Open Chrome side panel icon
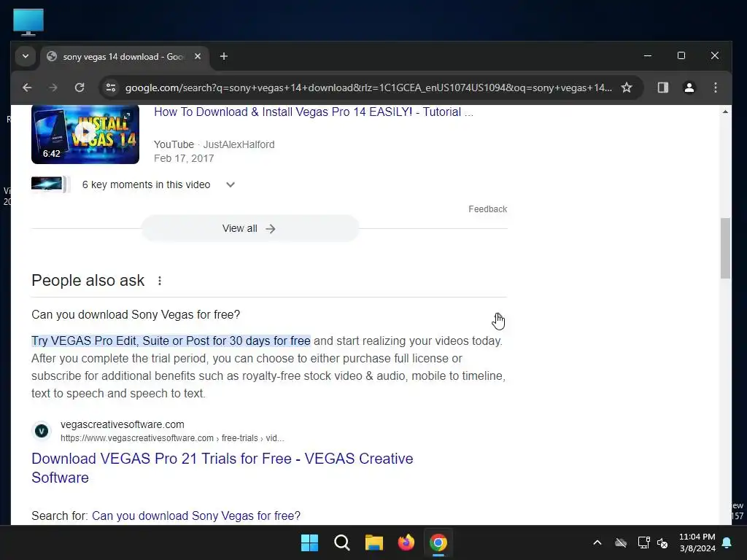This screenshot has height=560, width=747. pos(662,87)
